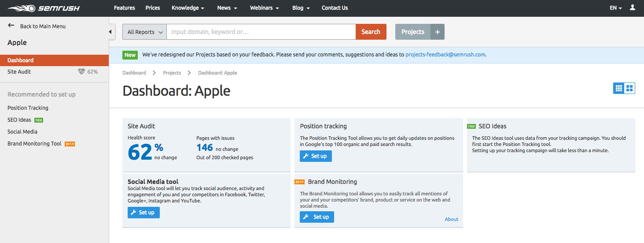Switch to large grid view icon
The width and height of the screenshot is (644, 243).
[629, 88]
